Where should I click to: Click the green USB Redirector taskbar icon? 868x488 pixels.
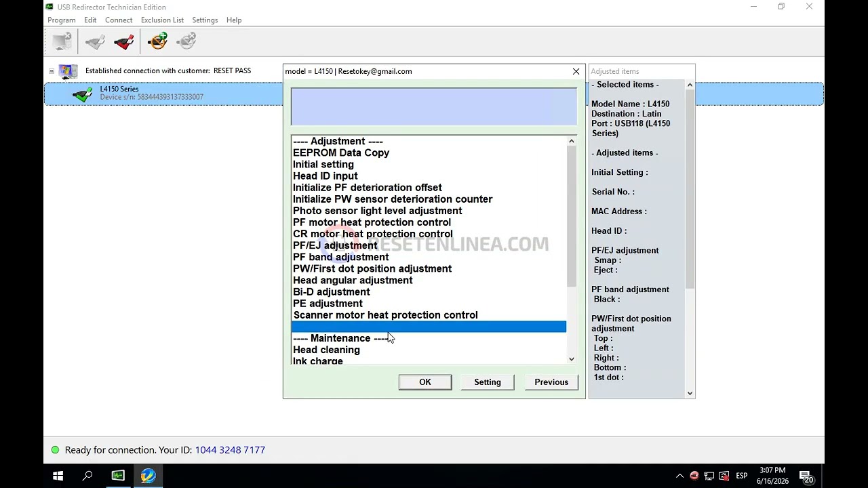(x=118, y=476)
